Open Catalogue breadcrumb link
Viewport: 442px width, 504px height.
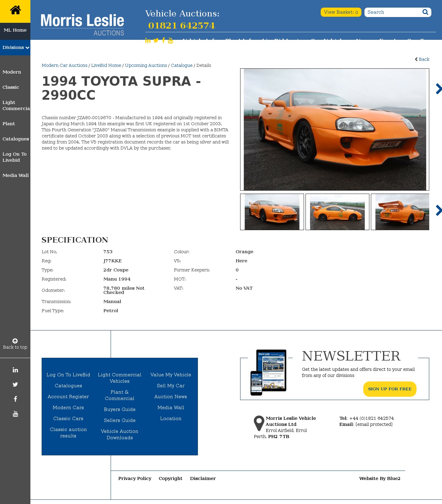pos(181,65)
